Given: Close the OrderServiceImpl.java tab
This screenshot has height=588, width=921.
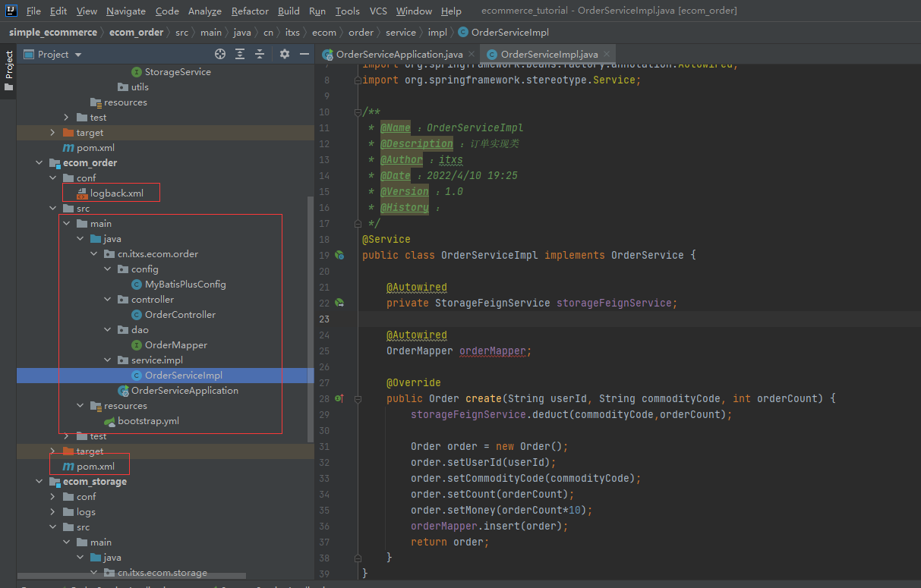Looking at the screenshot, I should coord(605,55).
